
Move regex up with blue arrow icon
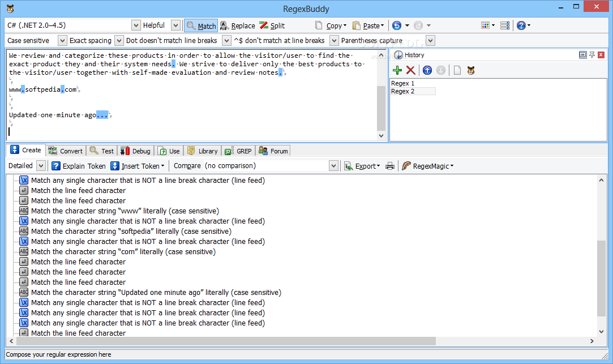pyautogui.click(x=427, y=70)
